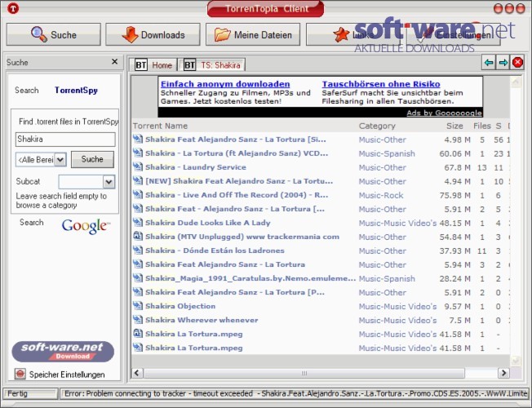Click horizontal scrollbar left arrow

point(137,373)
